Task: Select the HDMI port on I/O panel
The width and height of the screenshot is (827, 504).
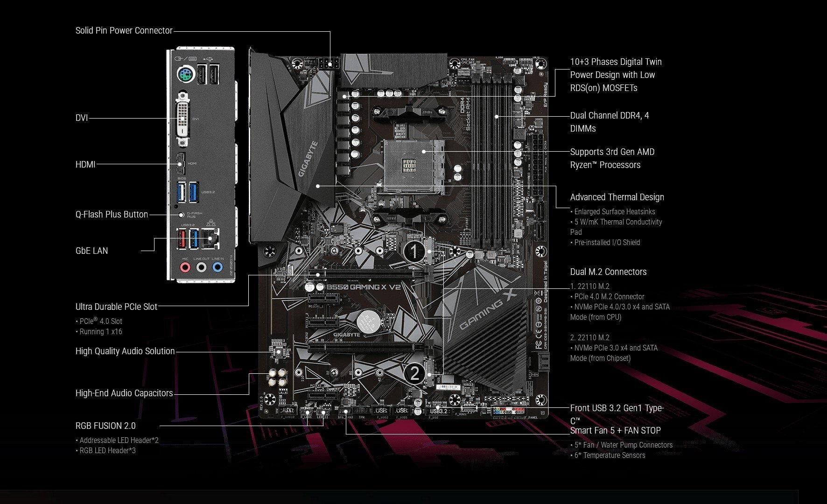Action: click(x=180, y=164)
